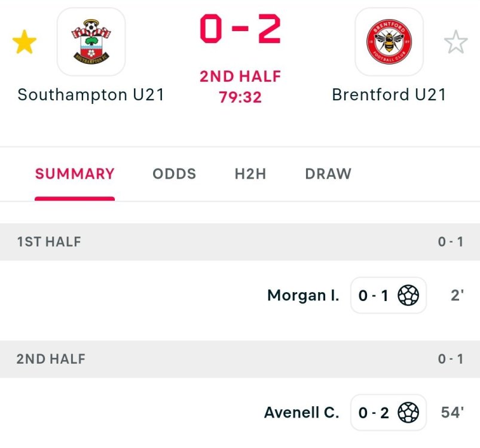Collapse the 2ND HALF section header
The height and width of the screenshot is (448, 480).
click(x=240, y=359)
